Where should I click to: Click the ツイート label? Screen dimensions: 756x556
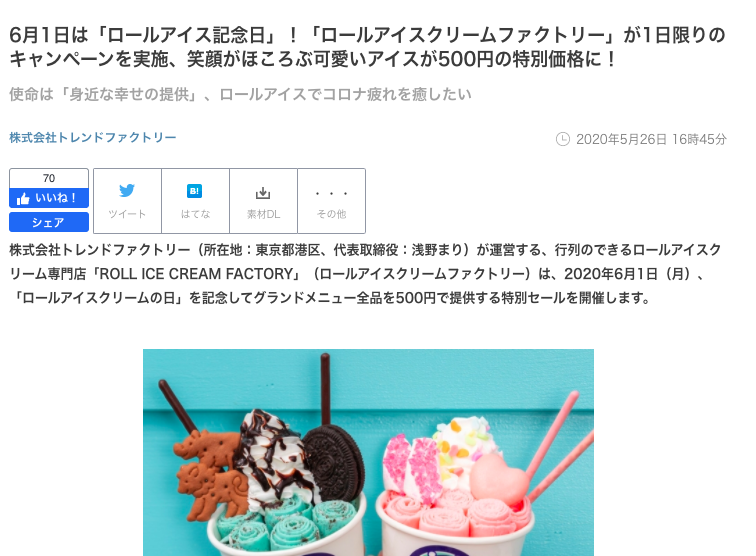pos(127,214)
